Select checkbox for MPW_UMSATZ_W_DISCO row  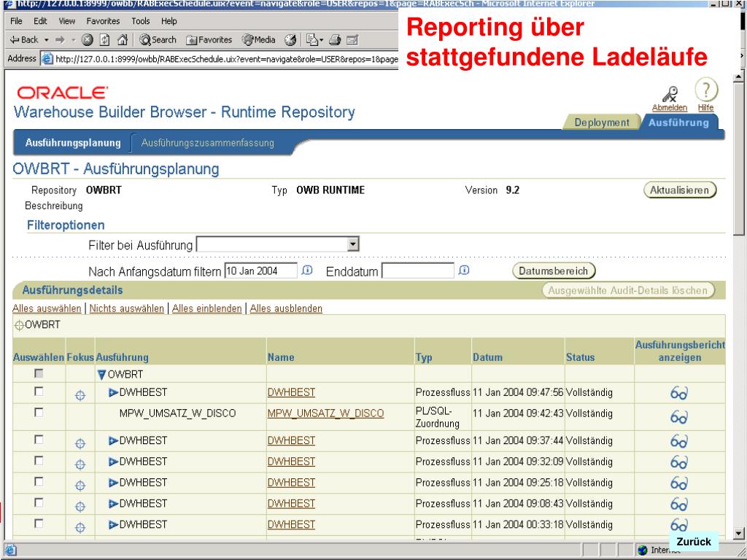tap(39, 413)
